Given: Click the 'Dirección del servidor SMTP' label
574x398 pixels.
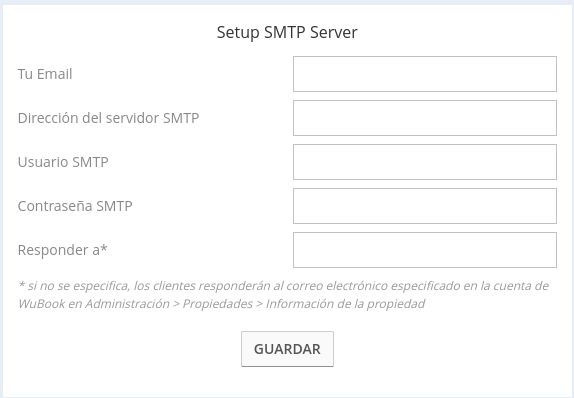Looking at the screenshot, I should point(108,118).
